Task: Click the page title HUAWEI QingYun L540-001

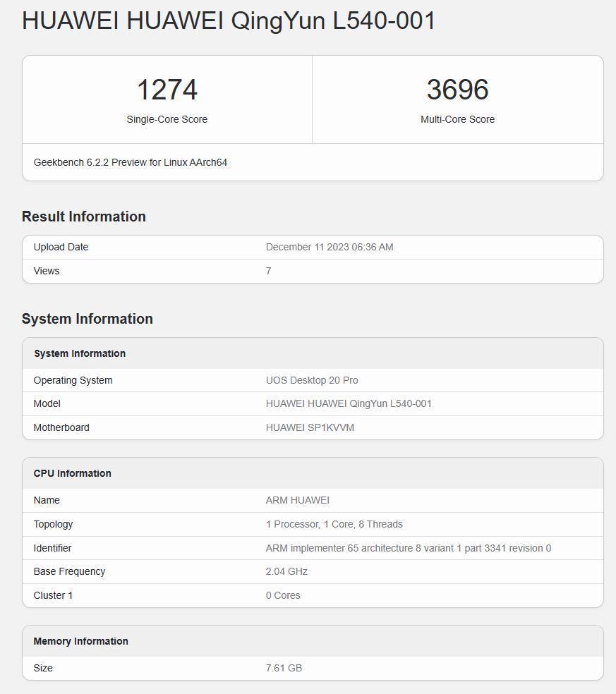Action: pyautogui.click(x=228, y=20)
